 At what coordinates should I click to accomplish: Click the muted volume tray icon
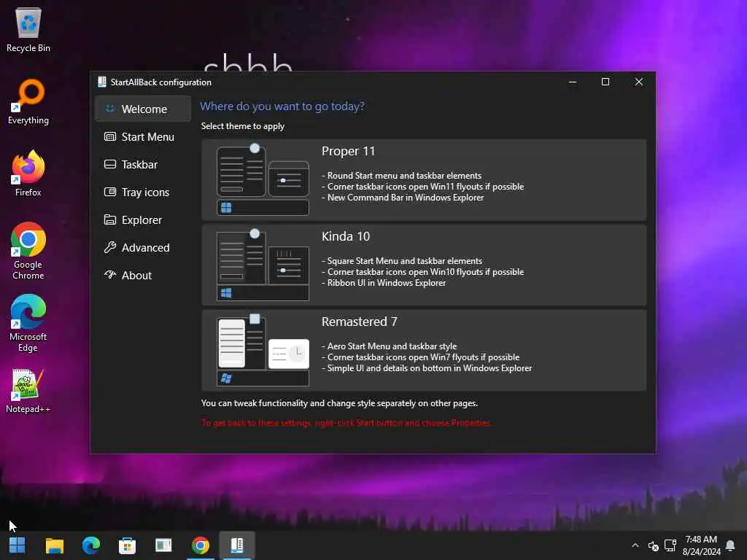(653, 545)
